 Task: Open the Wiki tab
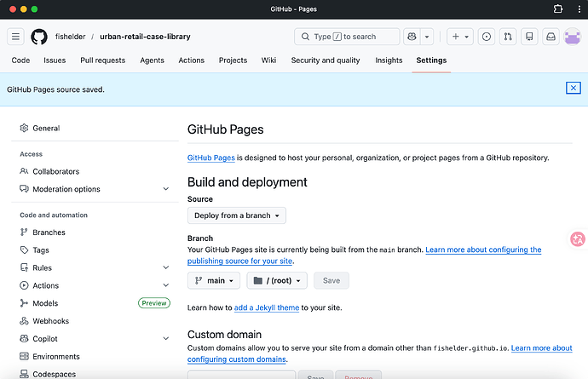(x=269, y=60)
